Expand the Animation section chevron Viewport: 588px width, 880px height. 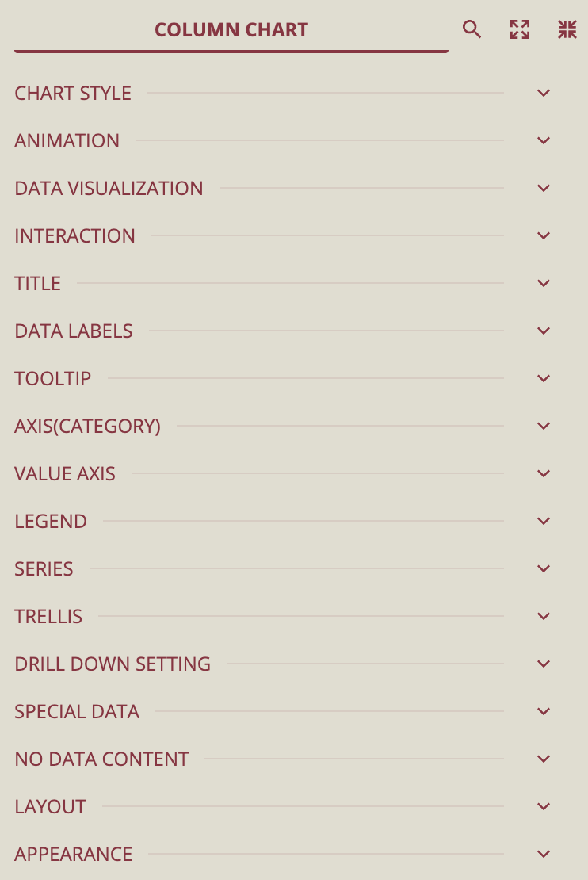pyautogui.click(x=544, y=140)
